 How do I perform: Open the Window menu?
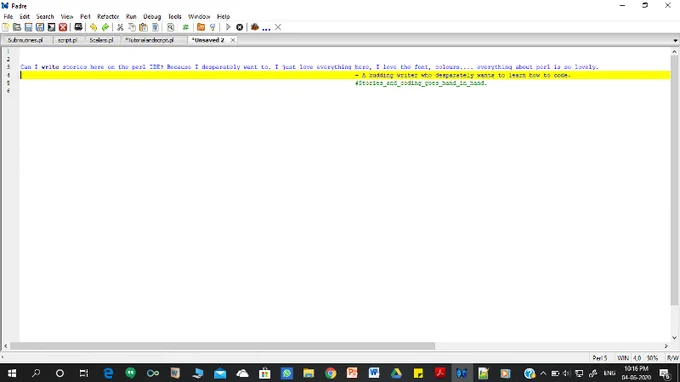(199, 16)
